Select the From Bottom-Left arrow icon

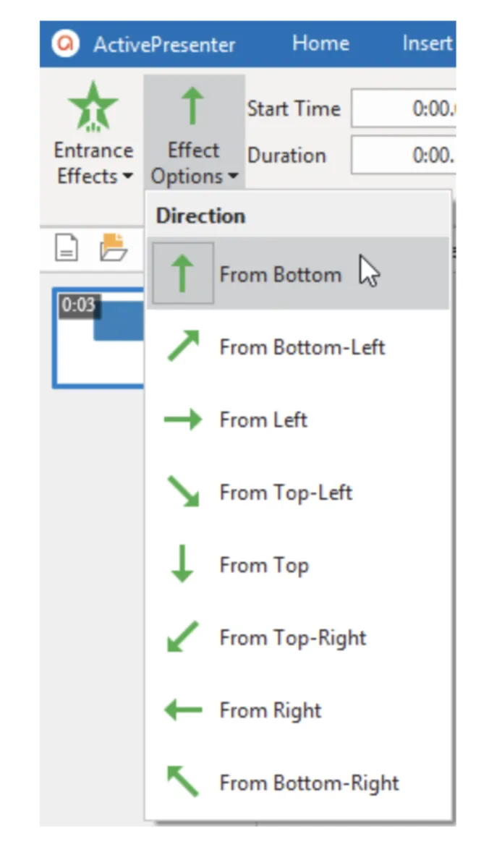(182, 347)
